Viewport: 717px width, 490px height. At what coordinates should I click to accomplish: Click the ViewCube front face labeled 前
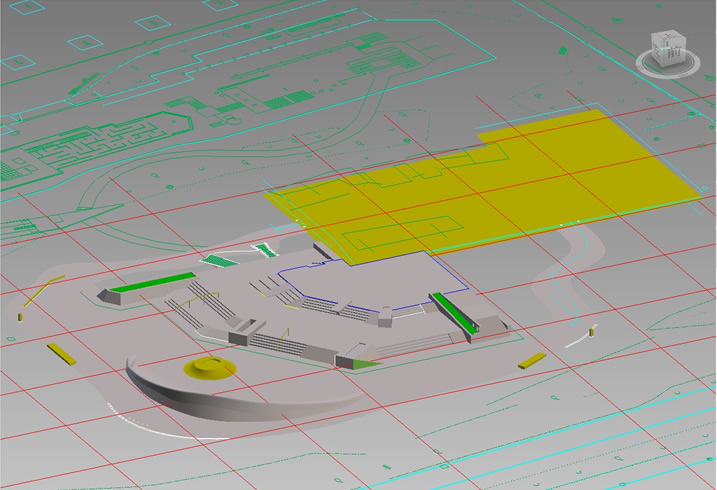click(x=675, y=51)
